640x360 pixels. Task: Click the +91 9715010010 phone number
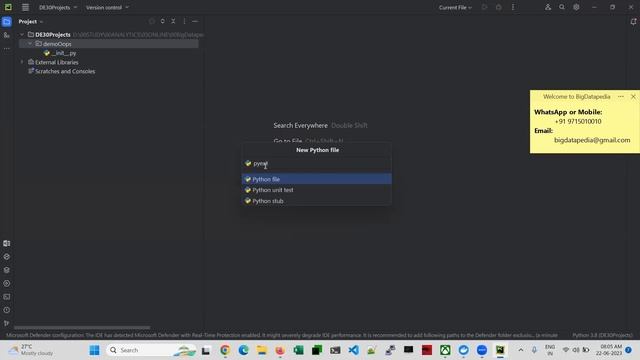click(578, 121)
